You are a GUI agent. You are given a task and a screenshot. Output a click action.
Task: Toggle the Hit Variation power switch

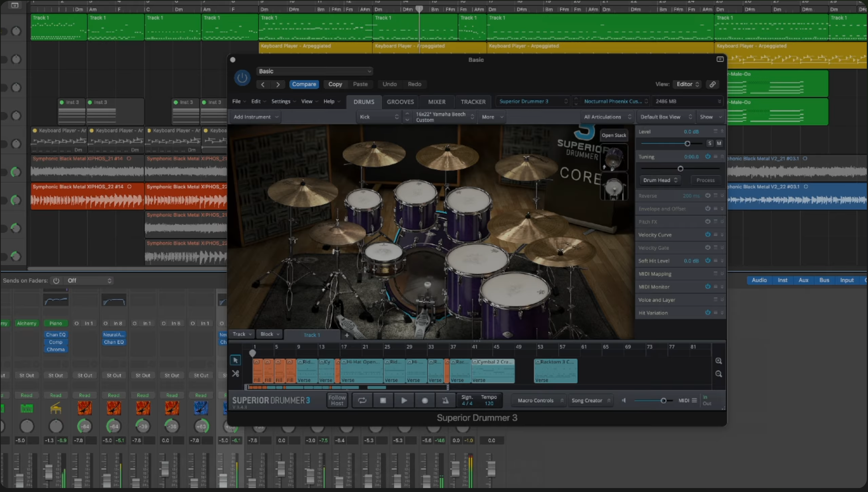tap(708, 313)
